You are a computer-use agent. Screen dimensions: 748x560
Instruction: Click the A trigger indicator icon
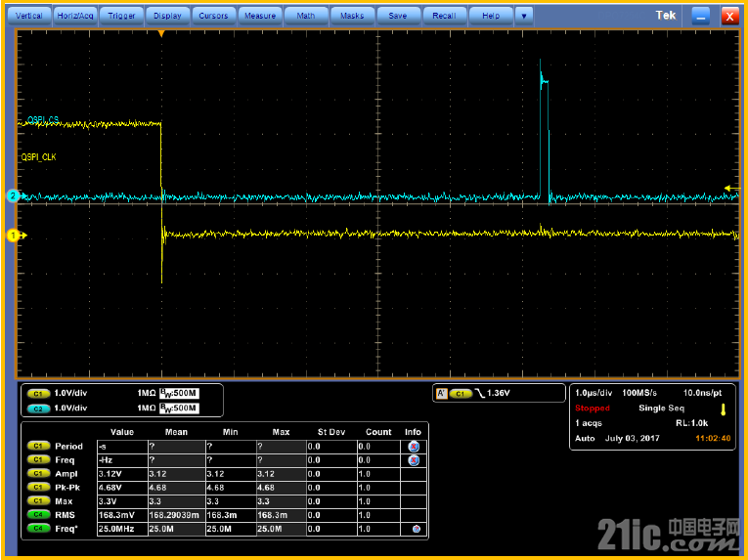[x=442, y=394]
